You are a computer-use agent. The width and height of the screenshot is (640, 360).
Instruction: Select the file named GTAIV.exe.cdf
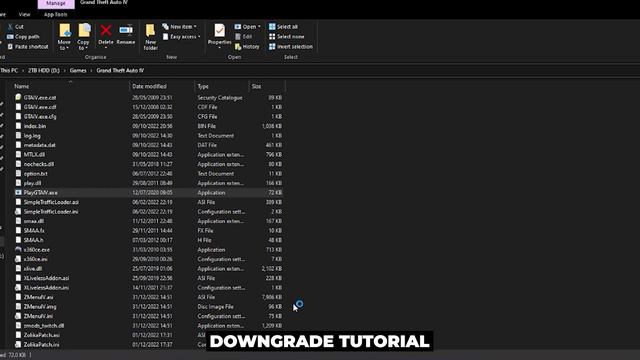click(x=40, y=107)
